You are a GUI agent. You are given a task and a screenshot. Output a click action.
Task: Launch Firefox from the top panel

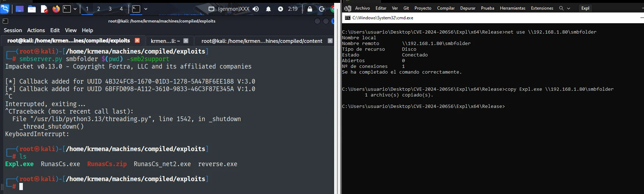click(x=56, y=9)
